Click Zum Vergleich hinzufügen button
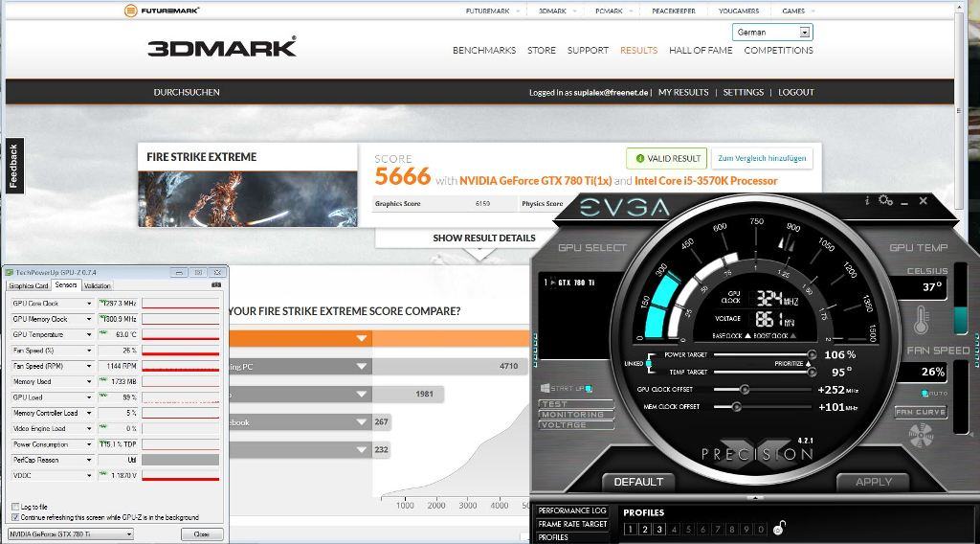 762,158
